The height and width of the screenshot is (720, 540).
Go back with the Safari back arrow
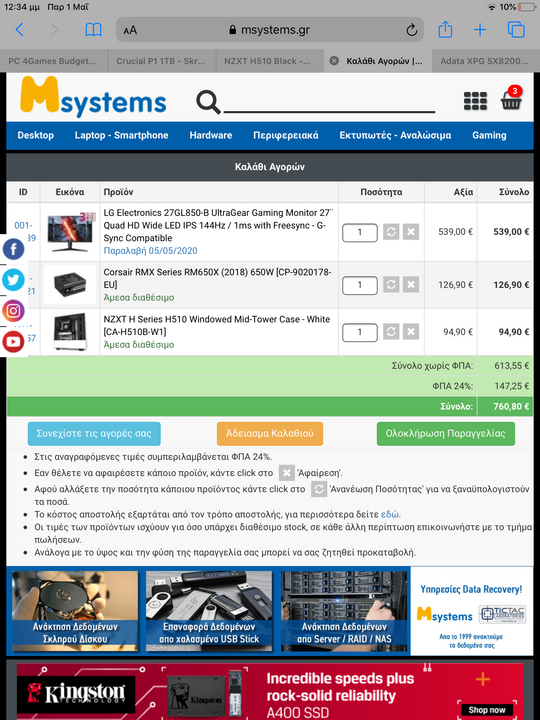click(x=19, y=30)
